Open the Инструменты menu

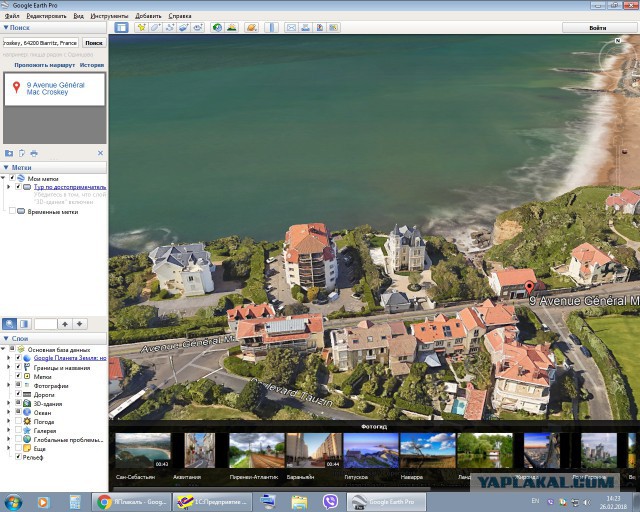(109, 16)
